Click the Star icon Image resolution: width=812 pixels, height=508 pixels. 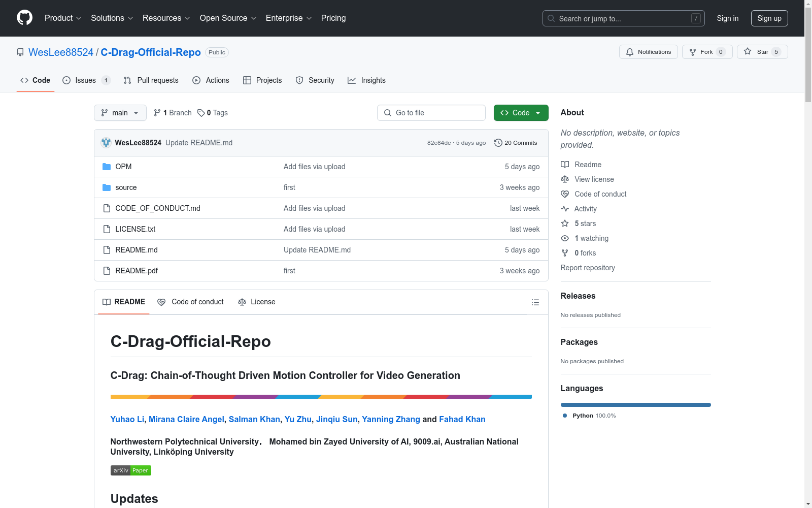tap(748, 51)
